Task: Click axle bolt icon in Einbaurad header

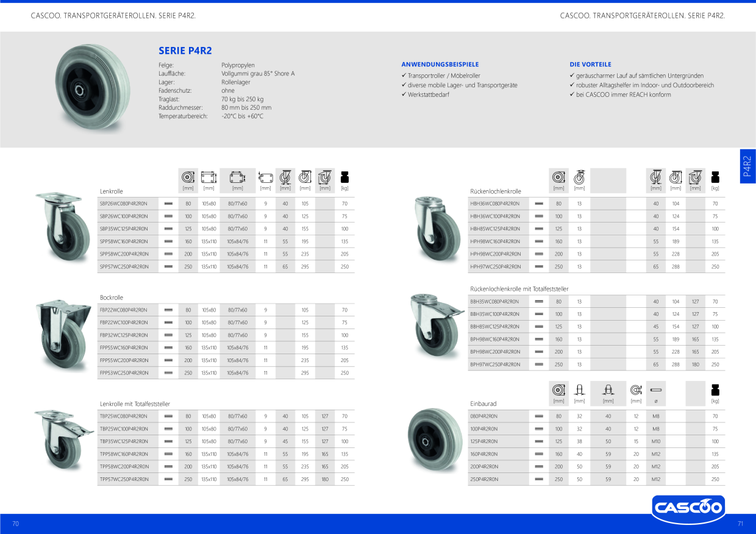Action: [x=656, y=390]
